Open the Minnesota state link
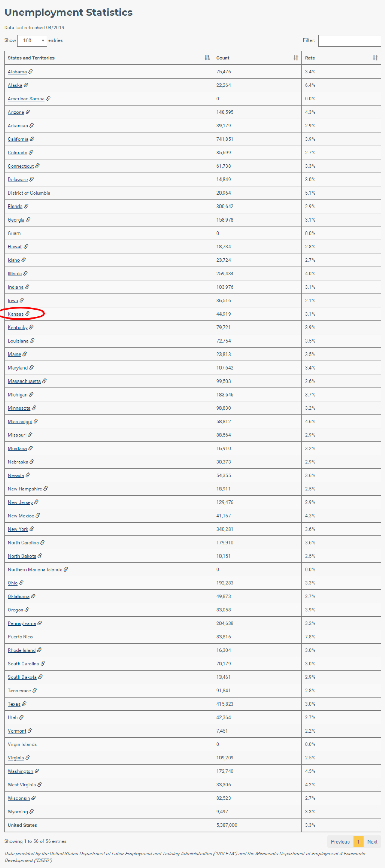385x868 pixels. click(19, 408)
